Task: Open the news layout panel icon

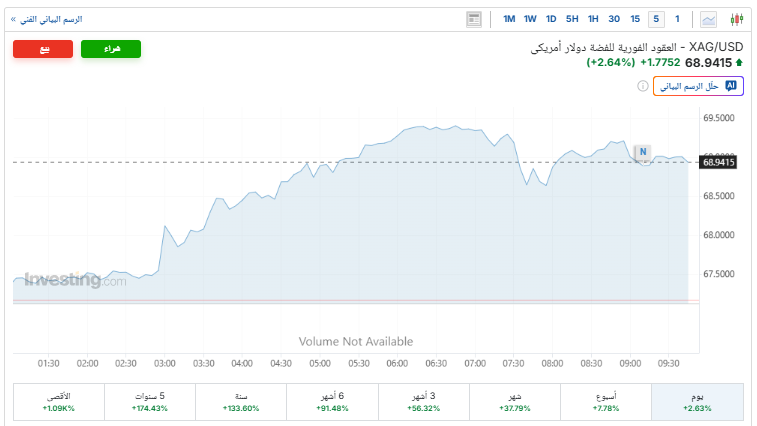Action: [x=474, y=19]
